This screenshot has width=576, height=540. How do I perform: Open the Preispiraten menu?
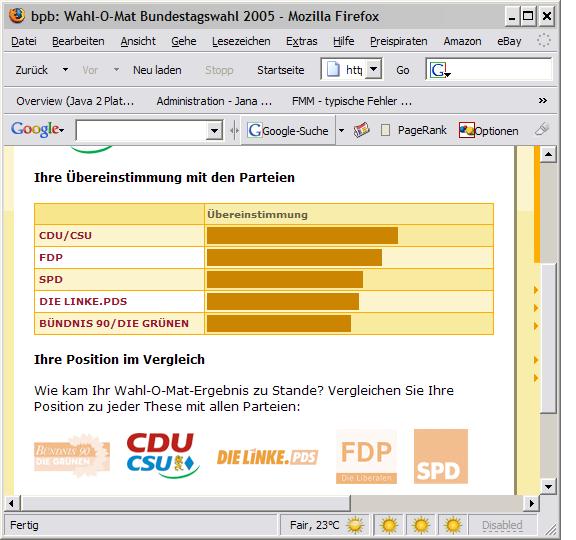point(399,41)
